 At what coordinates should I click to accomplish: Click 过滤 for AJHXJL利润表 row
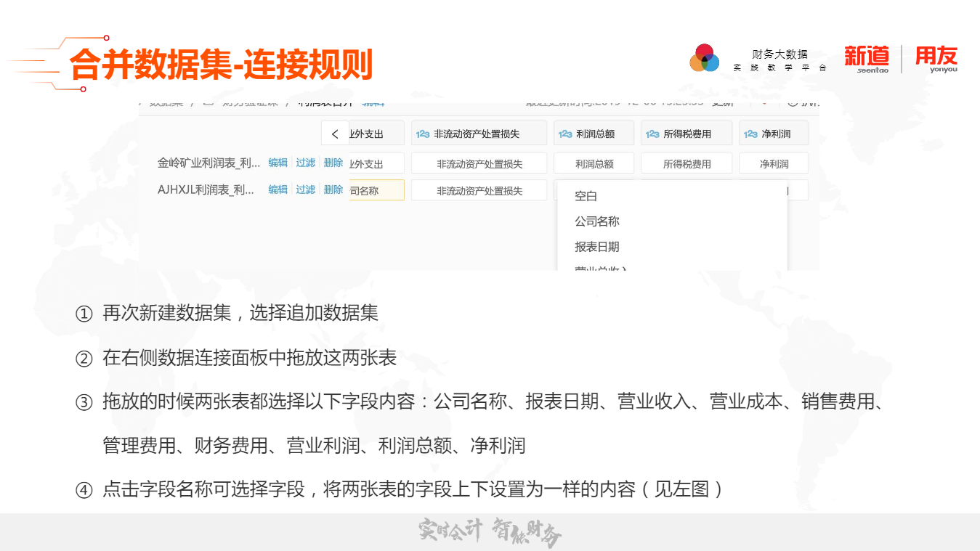(306, 189)
